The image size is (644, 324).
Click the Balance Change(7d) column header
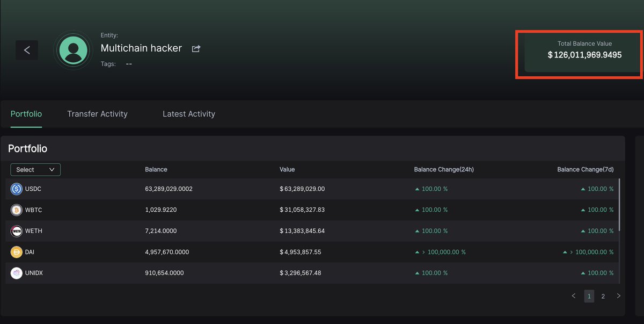pos(586,169)
